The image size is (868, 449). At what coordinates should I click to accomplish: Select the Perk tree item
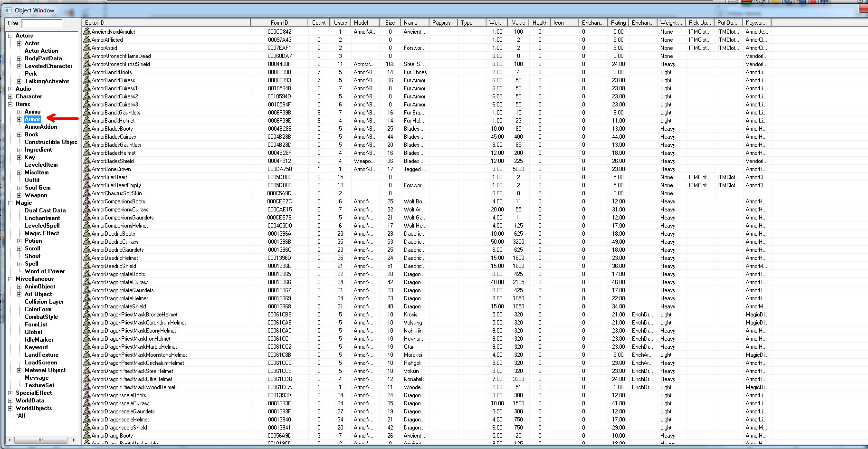click(31, 74)
